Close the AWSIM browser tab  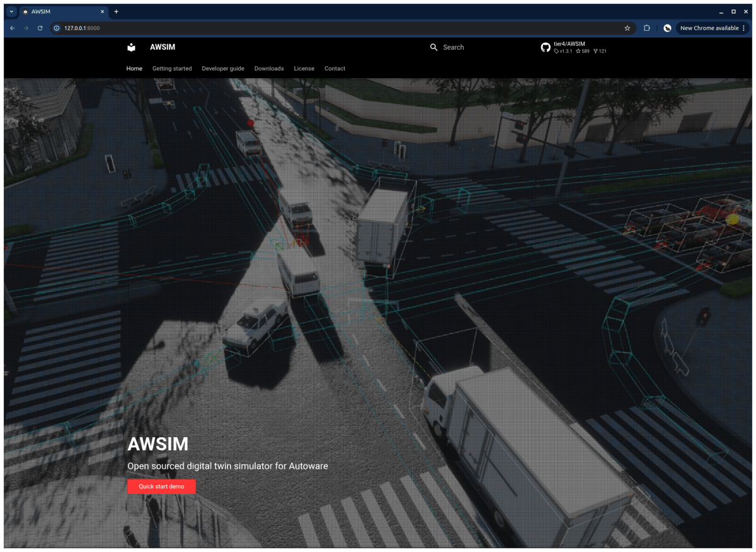click(x=102, y=11)
